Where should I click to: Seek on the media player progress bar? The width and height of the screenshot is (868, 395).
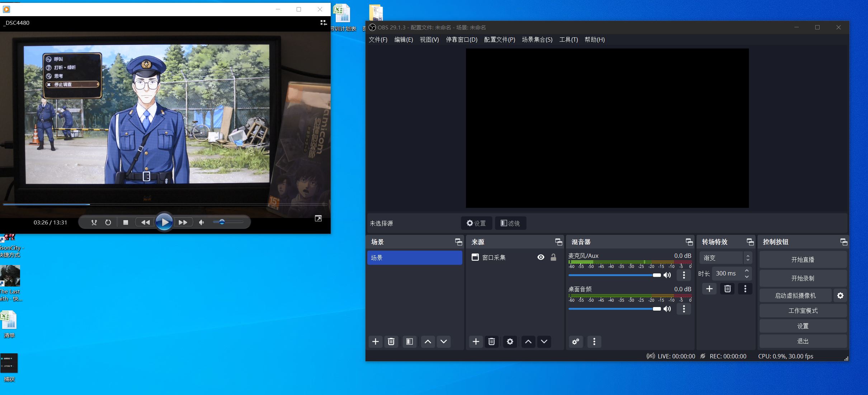click(165, 204)
